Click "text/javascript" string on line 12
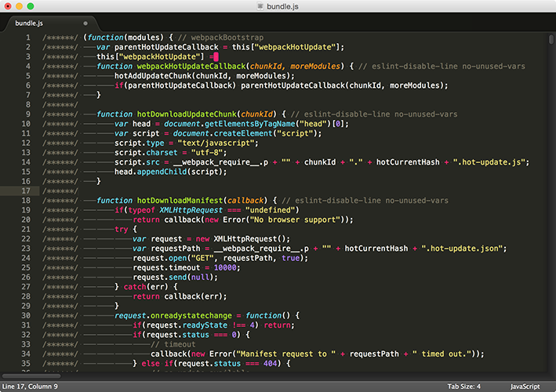The width and height of the screenshot is (556, 392). 216,143
